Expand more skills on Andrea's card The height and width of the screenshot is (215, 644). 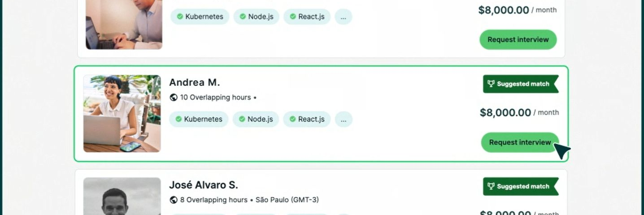tap(344, 120)
